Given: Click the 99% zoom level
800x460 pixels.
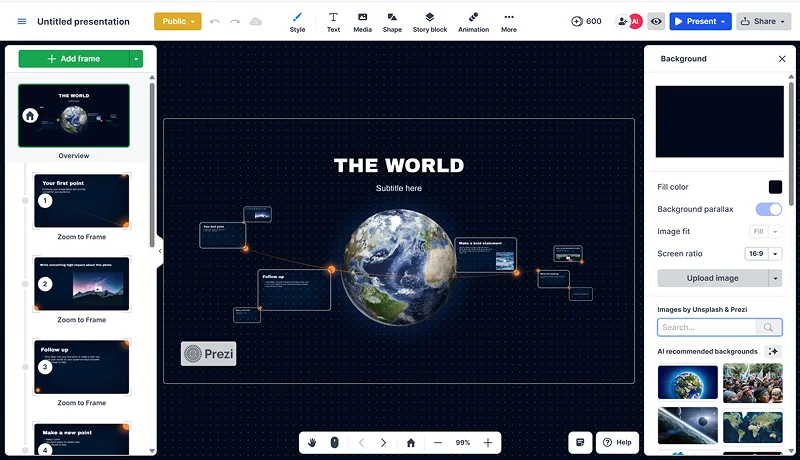Looking at the screenshot, I should (x=463, y=443).
